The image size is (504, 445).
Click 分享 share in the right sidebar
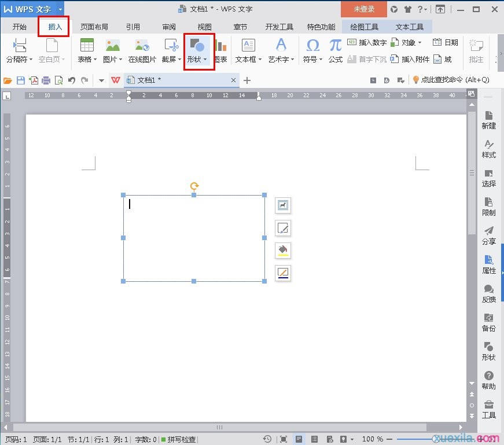point(488,236)
